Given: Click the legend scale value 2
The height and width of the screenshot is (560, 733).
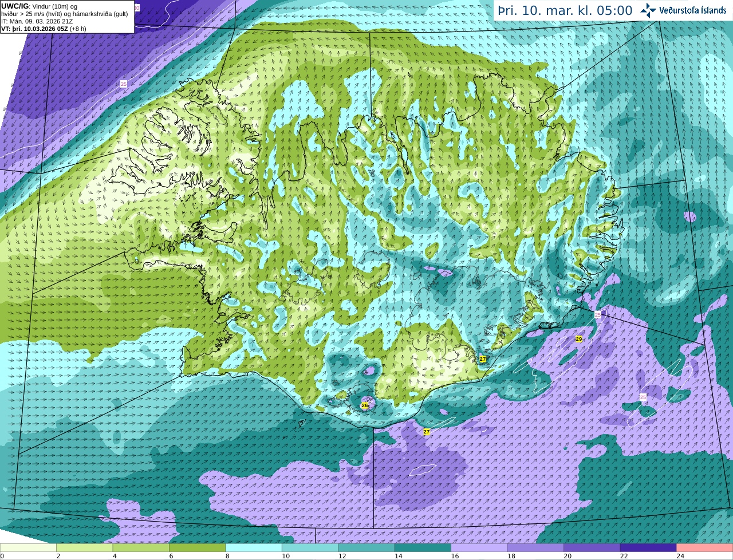Looking at the screenshot, I should 58,556.
